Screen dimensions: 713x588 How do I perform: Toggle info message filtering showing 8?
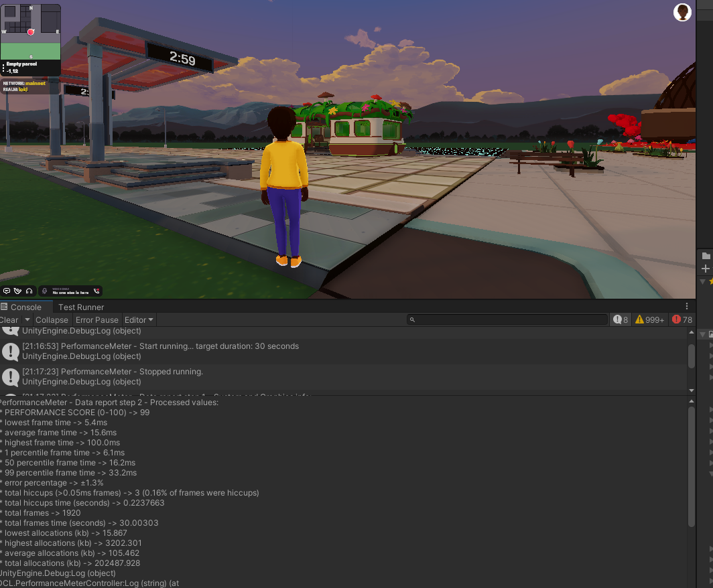[x=620, y=319]
